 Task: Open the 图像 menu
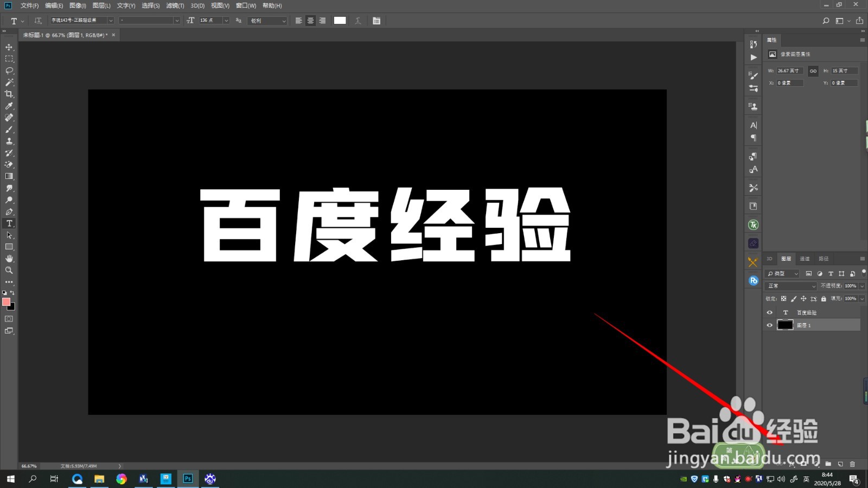click(78, 5)
